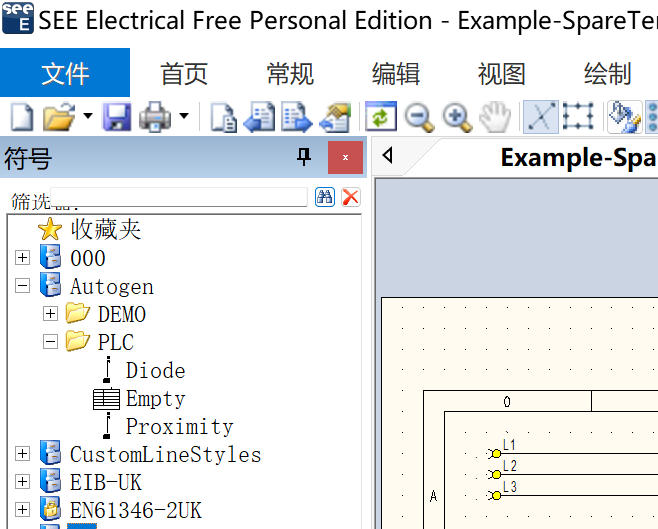Switch to the 常规 ribbon tab

[x=290, y=74]
